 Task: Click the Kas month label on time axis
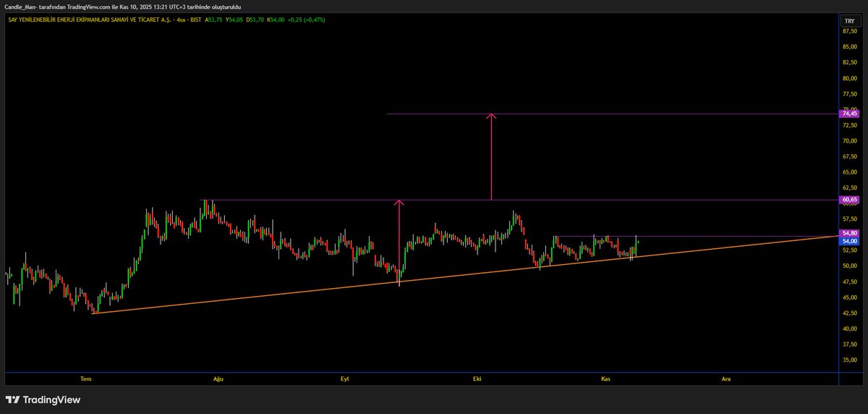[605, 379]
